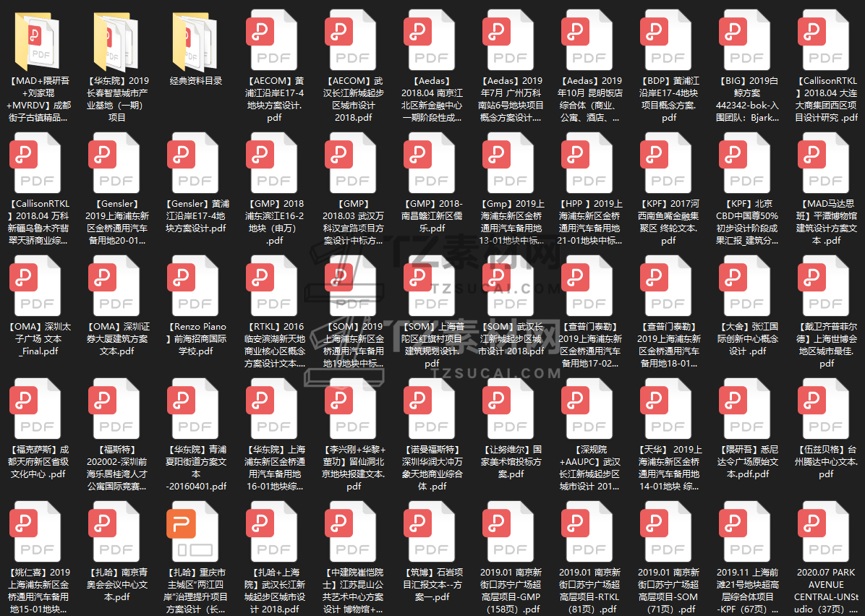Select 【CallisonRTKL】2018.04大连大商集团 PDF icon
Screen dimensions: 865x616
click(824, 40)
